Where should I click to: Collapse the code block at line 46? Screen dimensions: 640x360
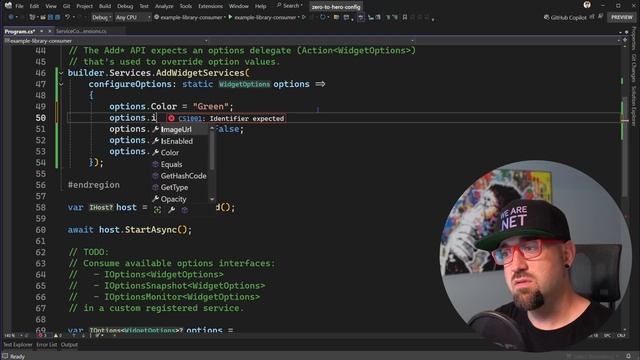coord(61,73)
